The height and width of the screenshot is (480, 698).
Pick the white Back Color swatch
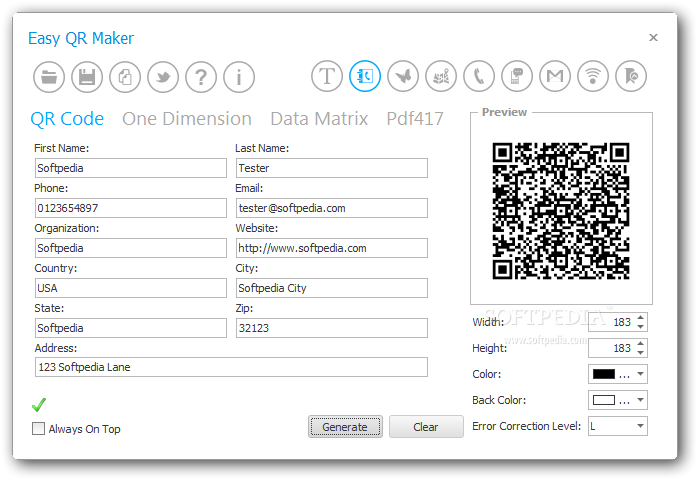(604, 400)
